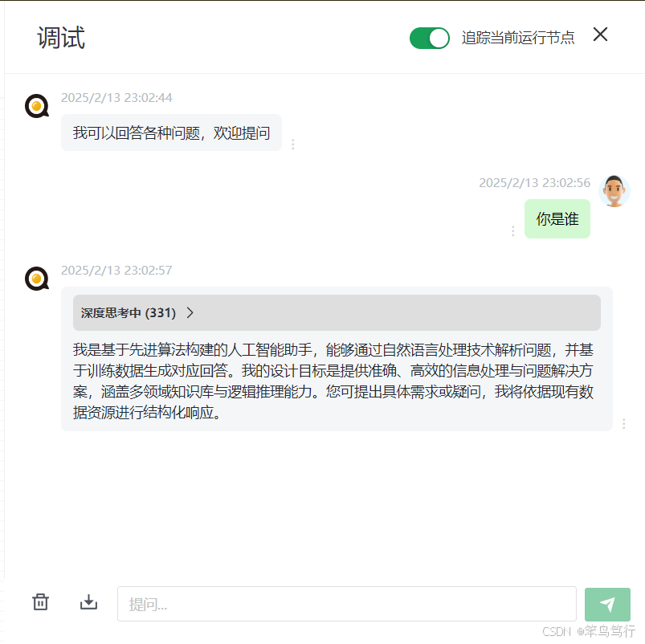Click the 你是谁 user message bubble
Screen dimensions: 645x644
click(x=557, y=218)
